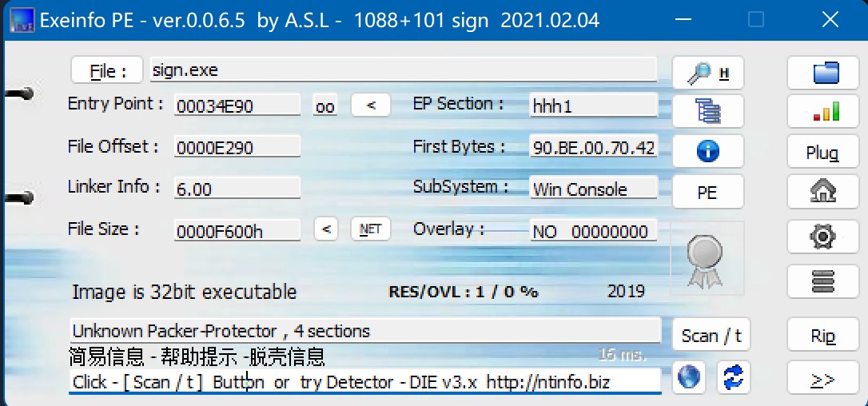
Task: Click the blue info icon button
Action: [x=708, y=151]
